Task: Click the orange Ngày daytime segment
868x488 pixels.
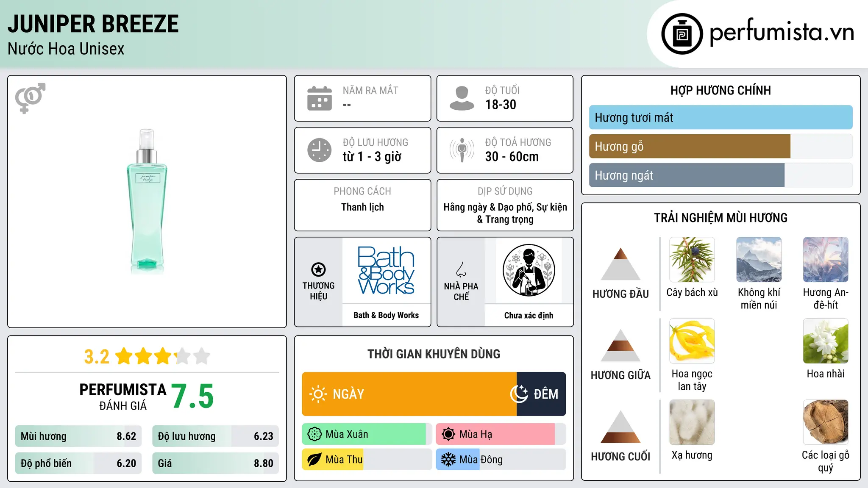Action: coord(409,394)
